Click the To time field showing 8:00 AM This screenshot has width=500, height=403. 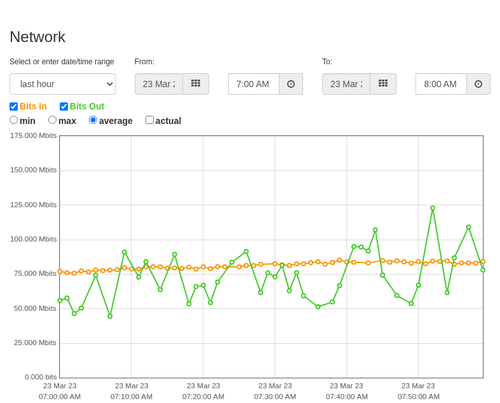coord(441,84)
